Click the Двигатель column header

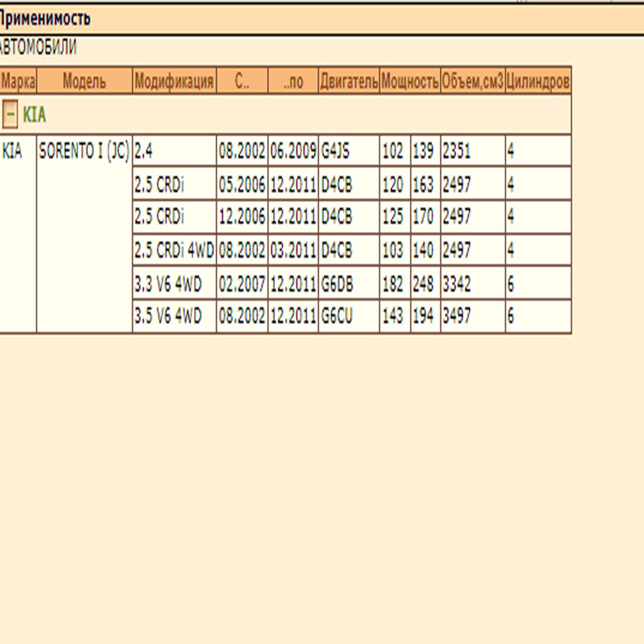[x=349, y=81]
